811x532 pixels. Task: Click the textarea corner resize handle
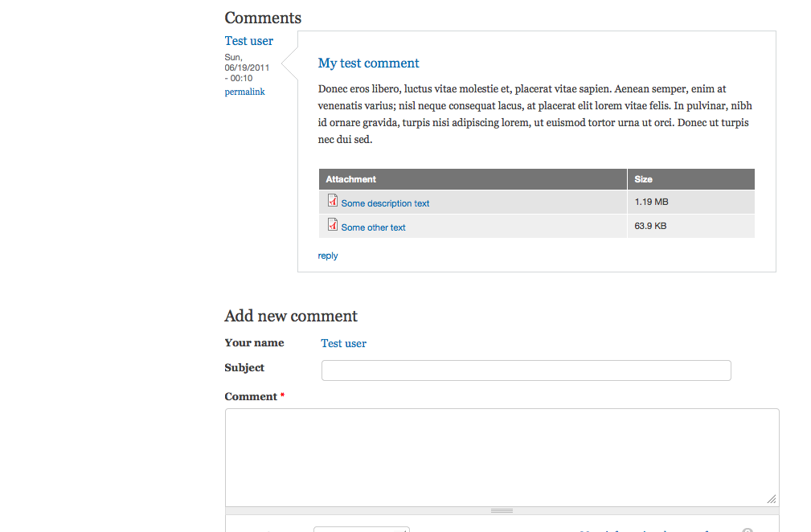pos(772,499)
